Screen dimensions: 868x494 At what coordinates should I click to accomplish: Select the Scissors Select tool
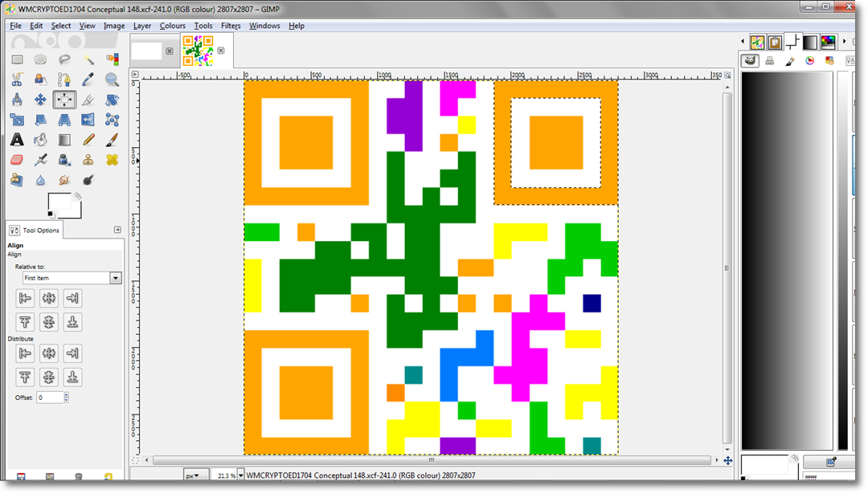[x=17, y=80]
